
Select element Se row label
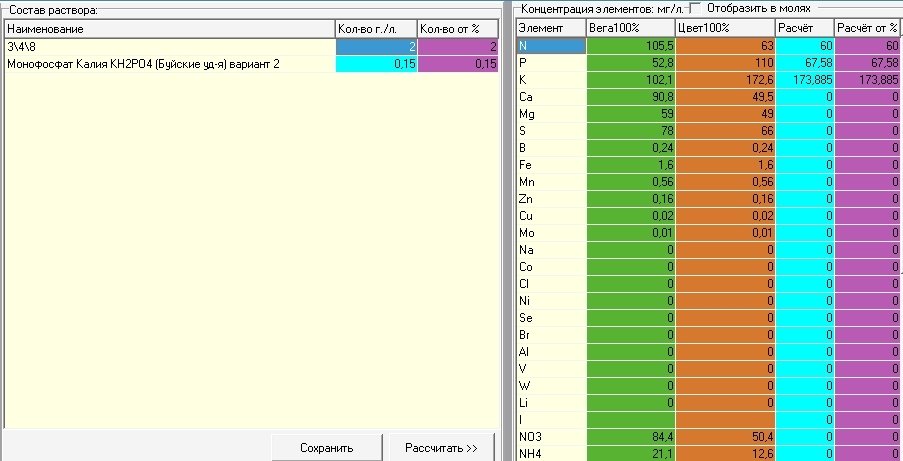pyautogui.click(x=551, y=318)
